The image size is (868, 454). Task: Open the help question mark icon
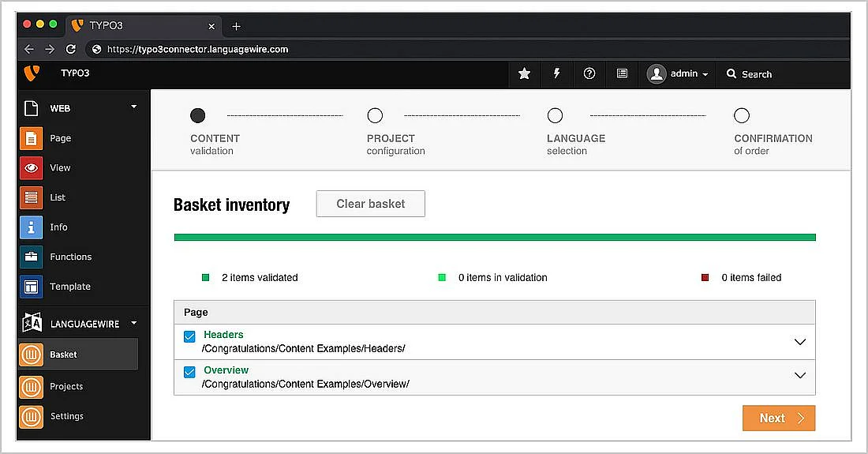[589, 73]
